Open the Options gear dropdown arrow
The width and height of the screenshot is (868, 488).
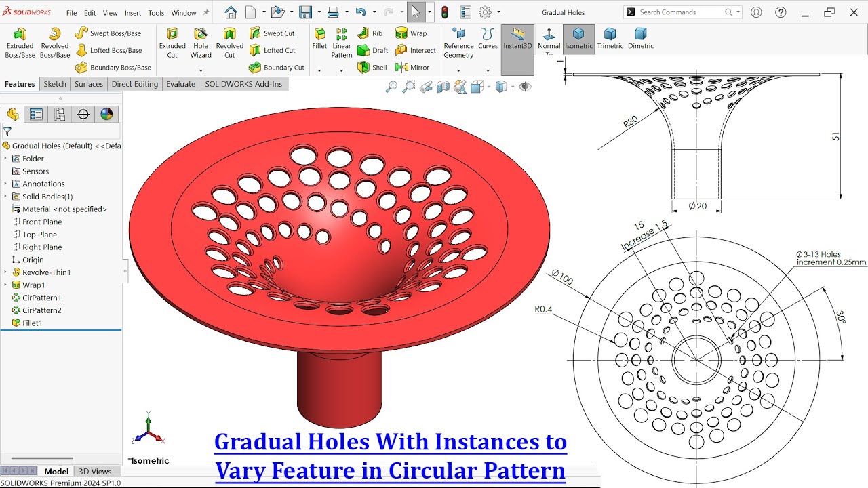click(x=498, y=12)
